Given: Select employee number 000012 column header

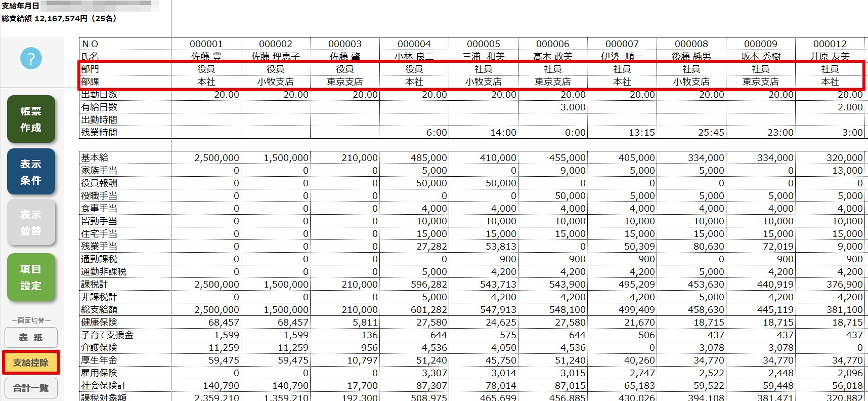Looking at the screenshot, I should pos(830,44).
